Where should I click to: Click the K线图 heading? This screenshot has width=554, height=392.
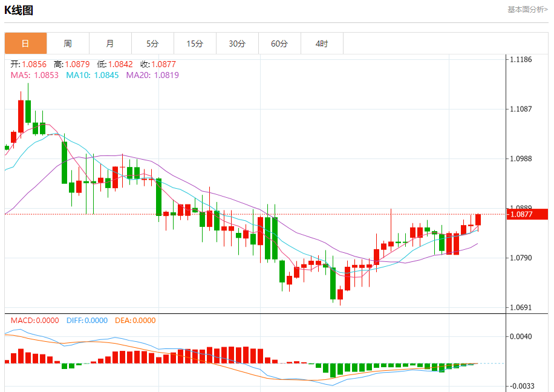(x=19, y=10)
